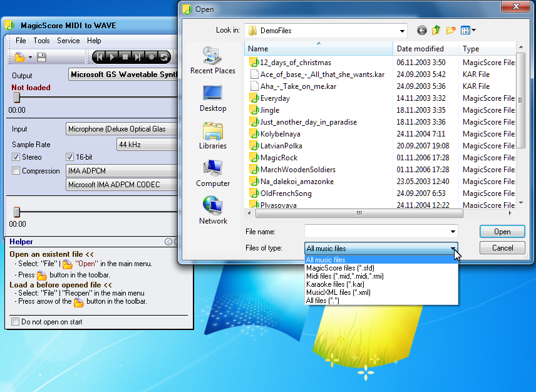Choose Karaoke files (*.kar) filter option
The height and width of the screenshot is (392, 536).
pyautogui.click(x=381, y=284)
